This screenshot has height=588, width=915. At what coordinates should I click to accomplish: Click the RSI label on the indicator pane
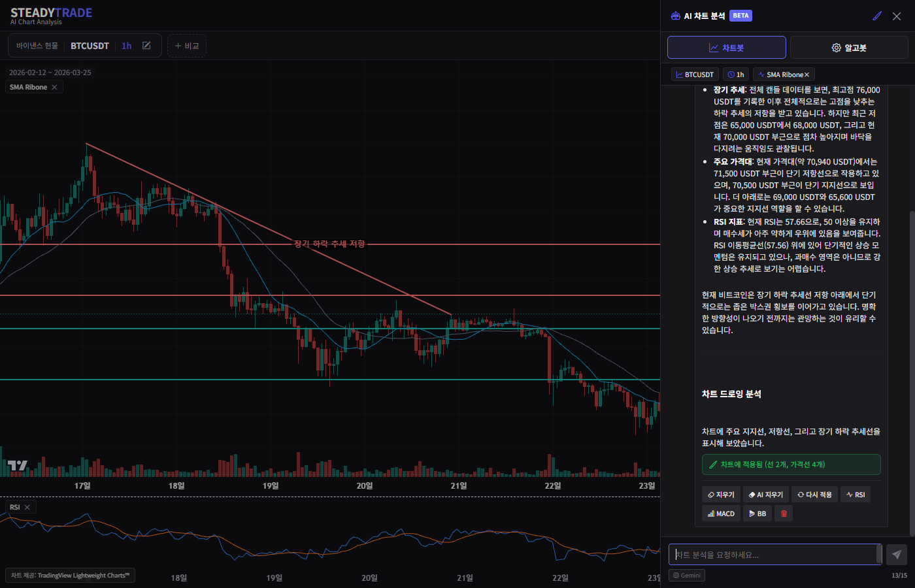tap(14, 508)
